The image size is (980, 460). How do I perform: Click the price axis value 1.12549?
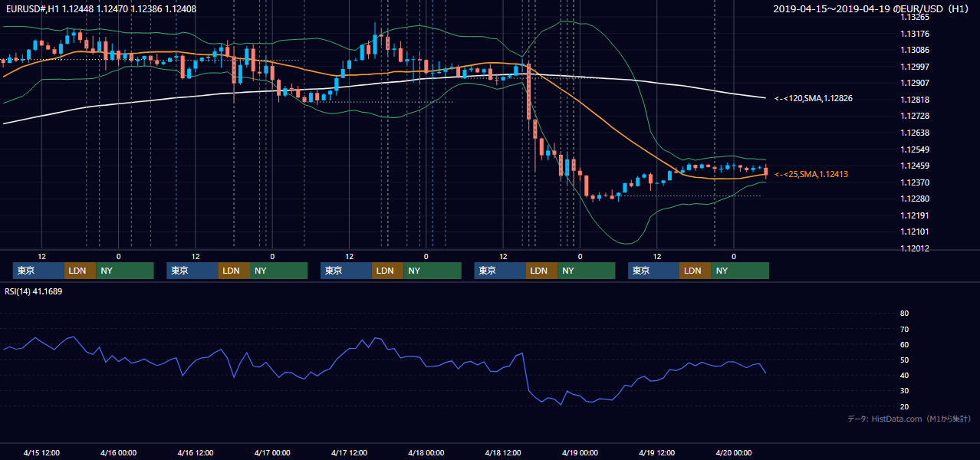(915, 149)
